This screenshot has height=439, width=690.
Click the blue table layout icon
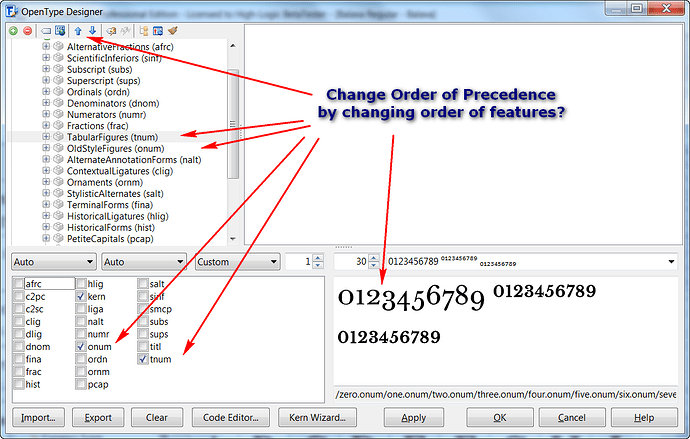pos(158,31)
